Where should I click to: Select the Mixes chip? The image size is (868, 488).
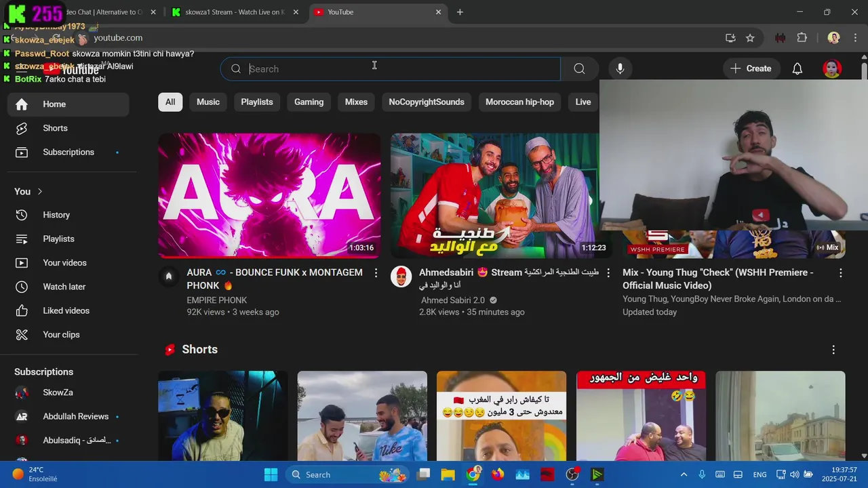356,102
